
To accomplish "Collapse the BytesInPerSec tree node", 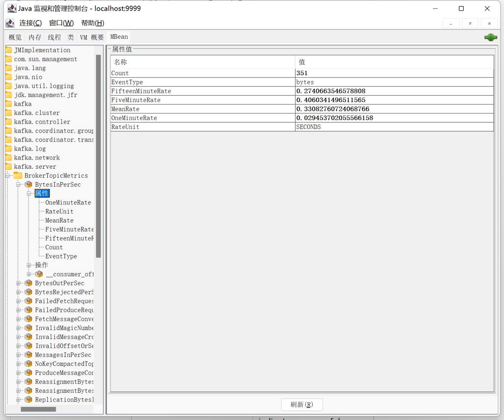I will click(x=18, y=184).
